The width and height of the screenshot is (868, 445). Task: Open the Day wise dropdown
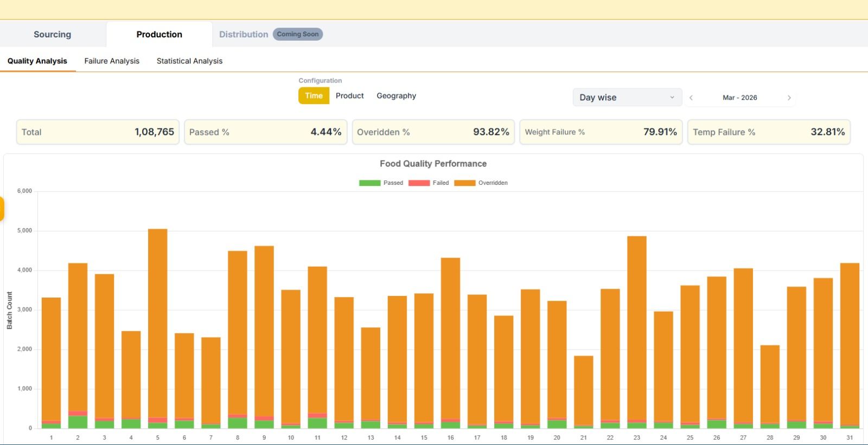627,98
